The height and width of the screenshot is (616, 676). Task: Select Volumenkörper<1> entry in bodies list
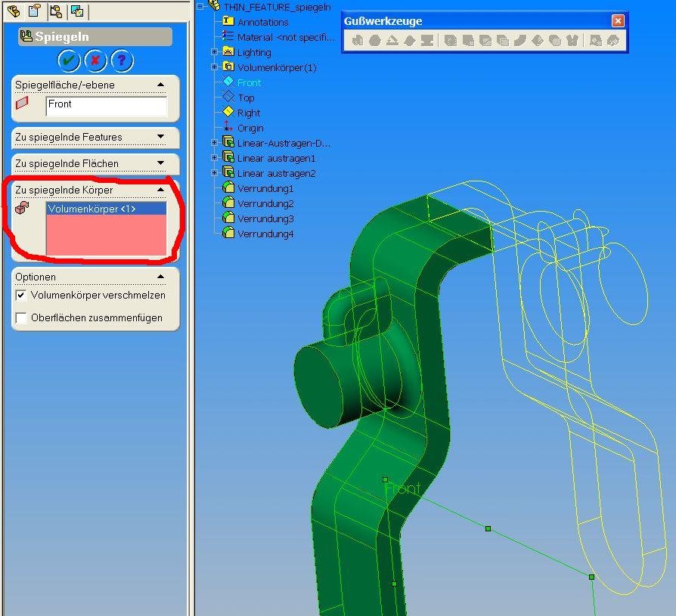(106, 209)
